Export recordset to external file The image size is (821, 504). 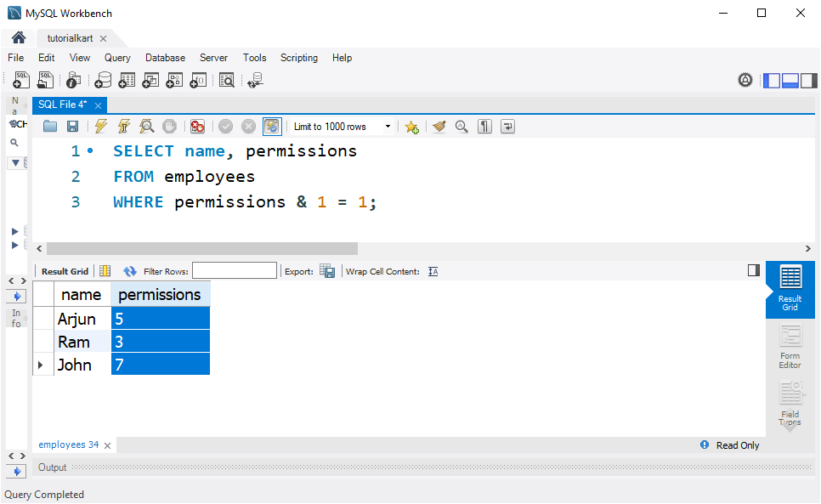[x=327, y=270]
